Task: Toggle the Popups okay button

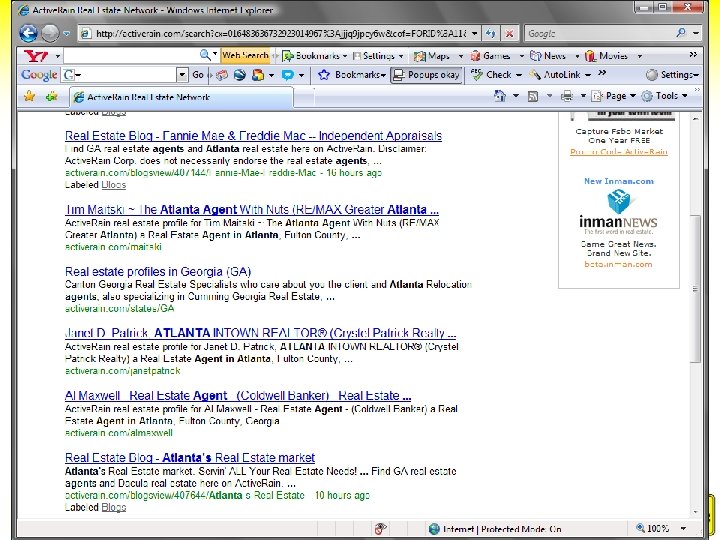Action: (427, 74)
